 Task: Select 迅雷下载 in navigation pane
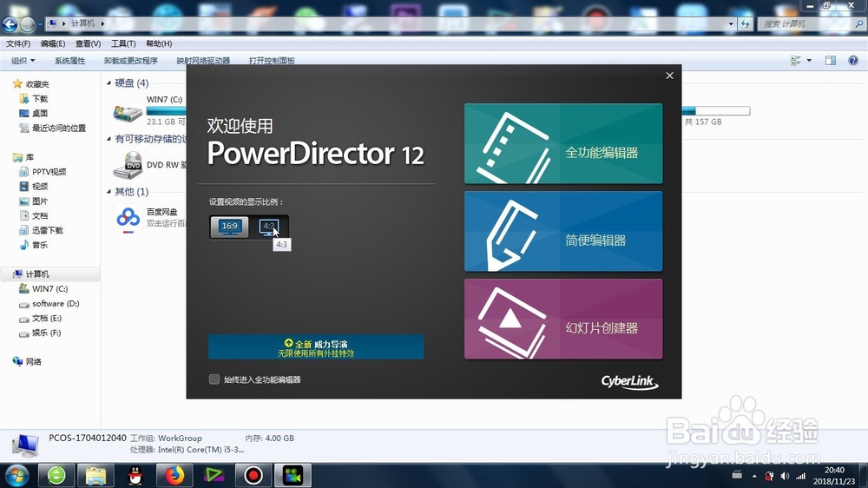47,230
